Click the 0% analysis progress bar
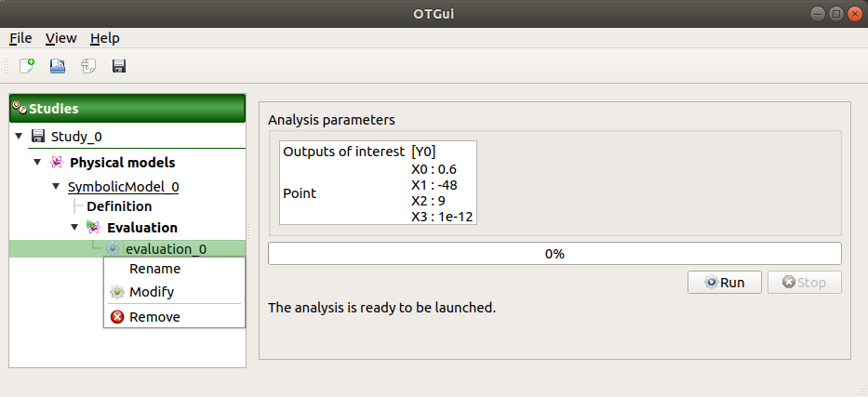The height and width of the screenshot is (397, 868). click(x=554, y=254)
